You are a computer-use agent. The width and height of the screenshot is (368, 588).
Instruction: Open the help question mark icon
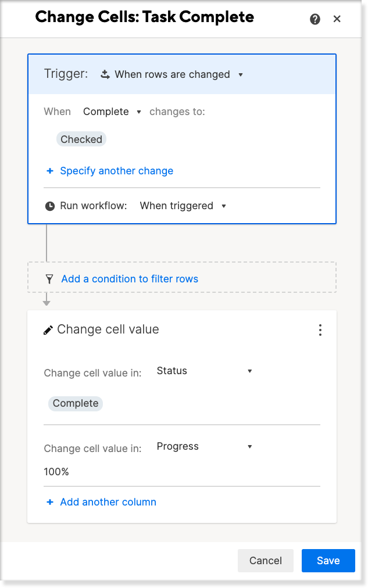click(315, 19)
